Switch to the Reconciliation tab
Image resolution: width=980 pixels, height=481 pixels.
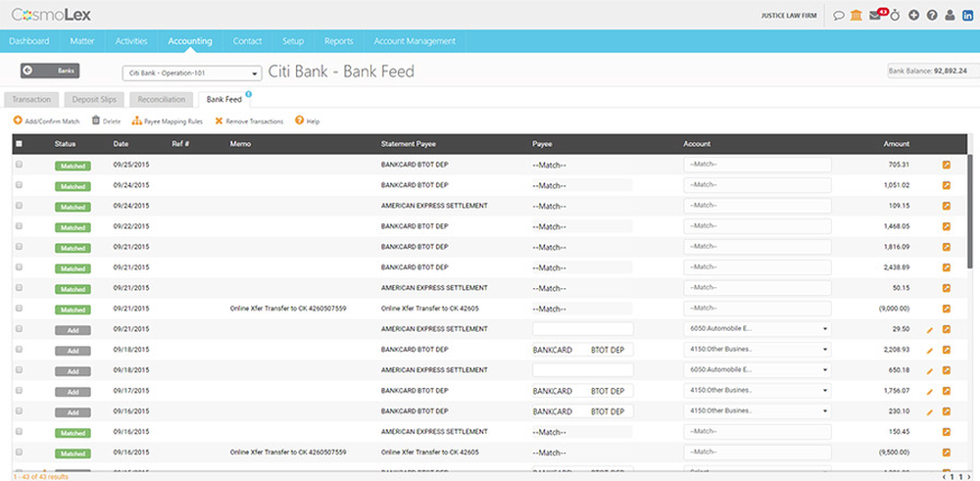tap(162, 99)
